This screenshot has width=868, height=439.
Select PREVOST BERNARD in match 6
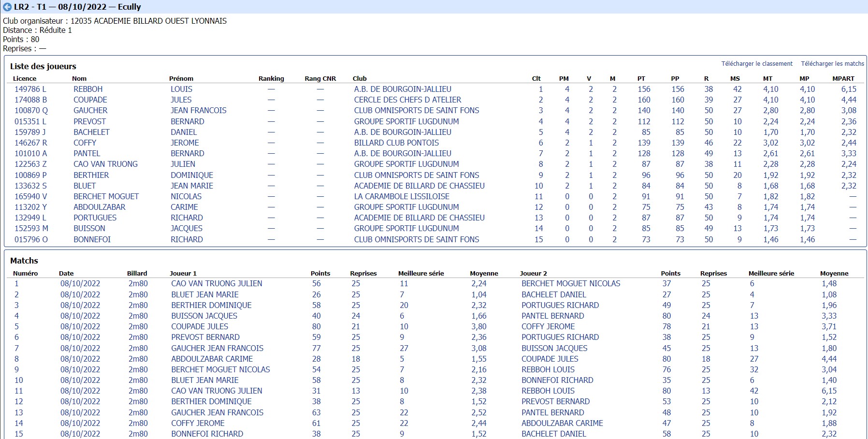coord(205,337)
